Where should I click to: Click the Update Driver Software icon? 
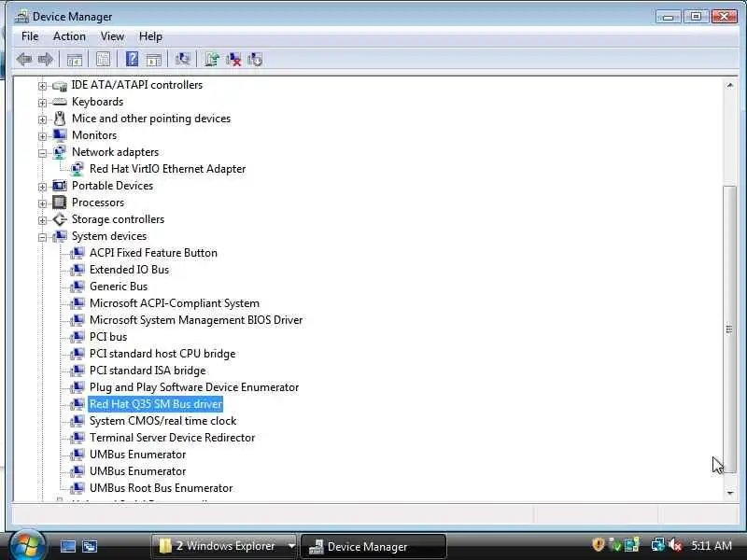click(x=212, y=59)
